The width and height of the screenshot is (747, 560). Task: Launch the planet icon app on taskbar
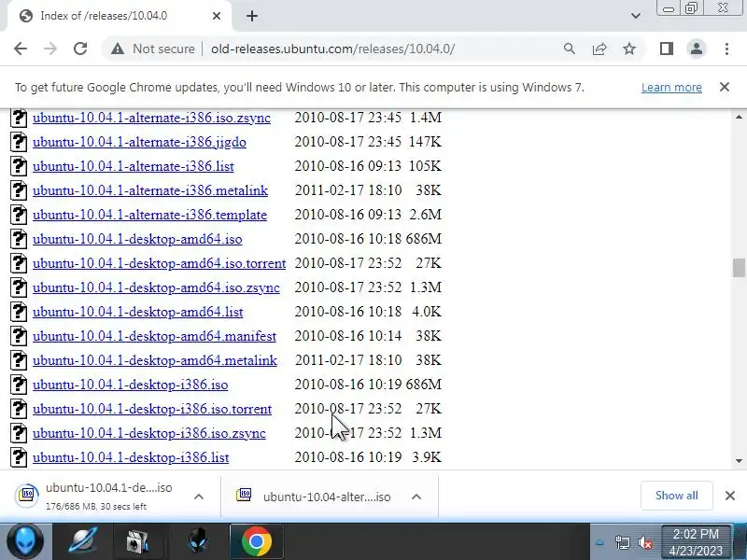pyautogui.click(x=82, y=541)
